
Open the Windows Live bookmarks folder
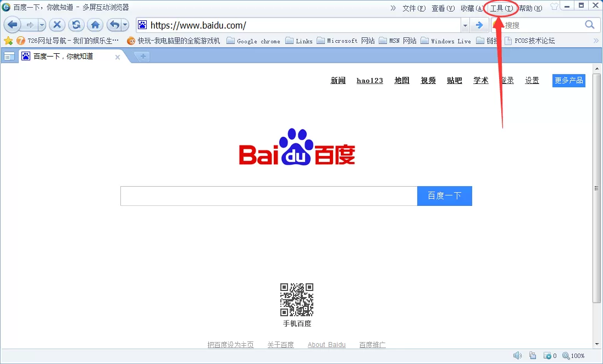click(x=446, y=41)
